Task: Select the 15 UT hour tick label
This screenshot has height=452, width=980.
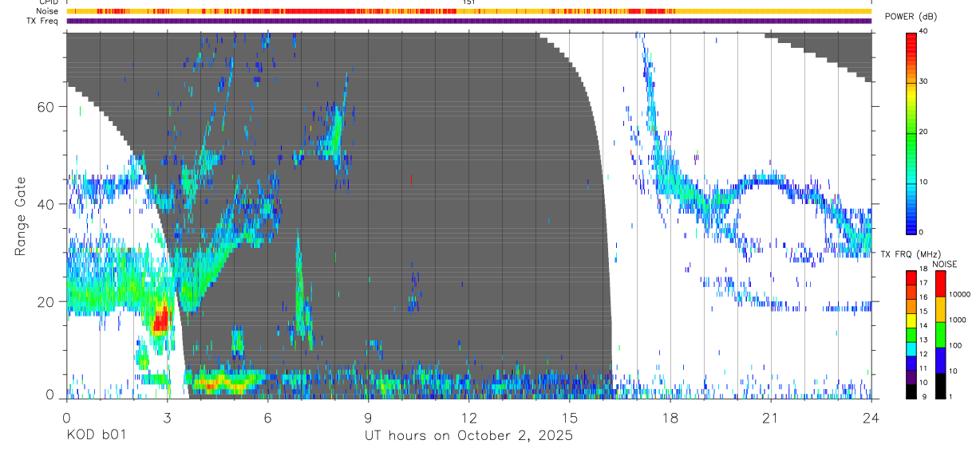Action: [569, 419]
